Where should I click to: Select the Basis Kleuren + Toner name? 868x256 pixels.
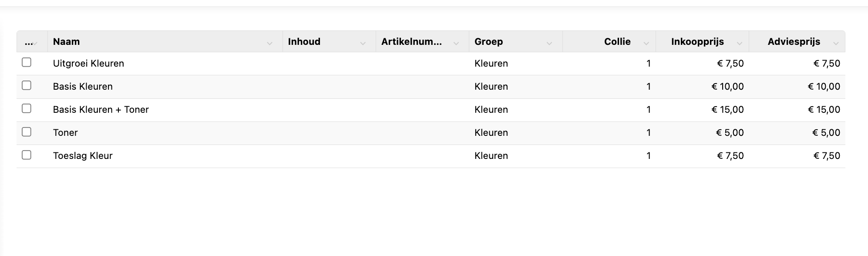[101, 110]
